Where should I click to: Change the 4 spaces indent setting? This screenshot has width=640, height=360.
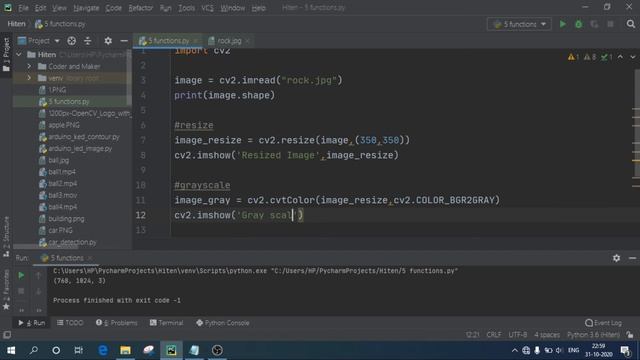(547, 335)
